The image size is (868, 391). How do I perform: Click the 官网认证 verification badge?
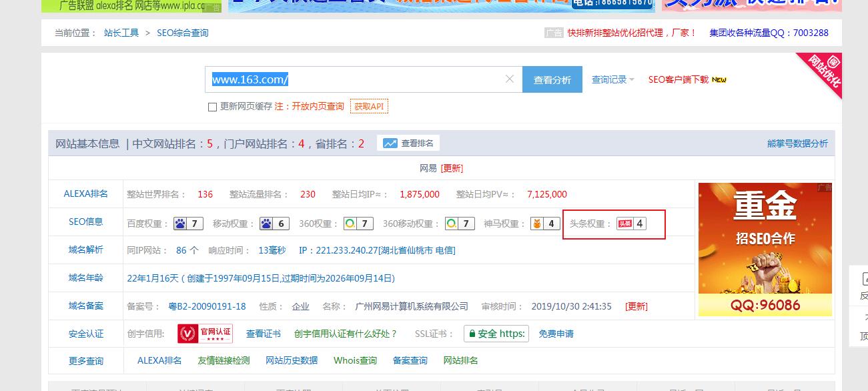coord(204,333)
